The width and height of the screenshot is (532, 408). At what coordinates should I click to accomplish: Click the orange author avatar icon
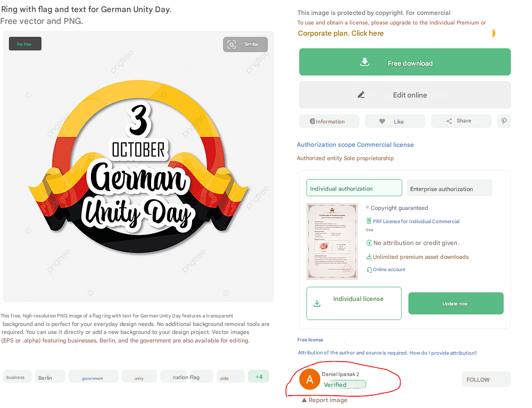point(310,379)
